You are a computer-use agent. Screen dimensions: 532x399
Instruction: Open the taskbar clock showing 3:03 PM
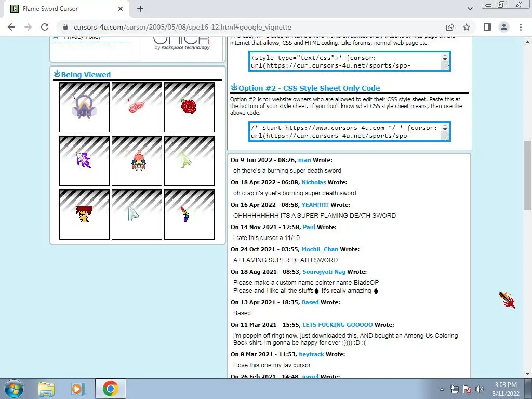coord(506,389)
